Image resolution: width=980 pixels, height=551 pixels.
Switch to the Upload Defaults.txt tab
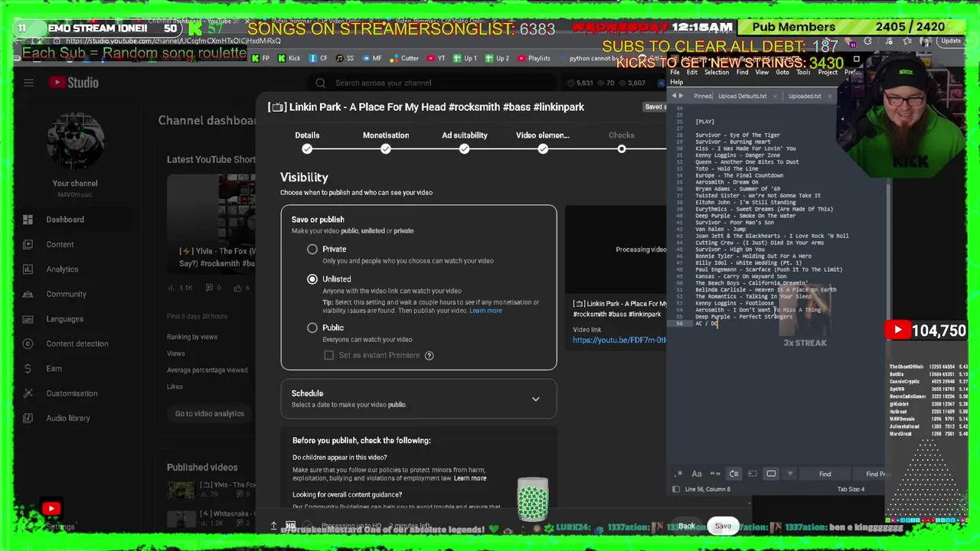tap(742, 96)
